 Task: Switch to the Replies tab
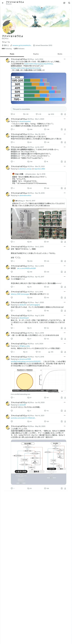tap(36, 54)
